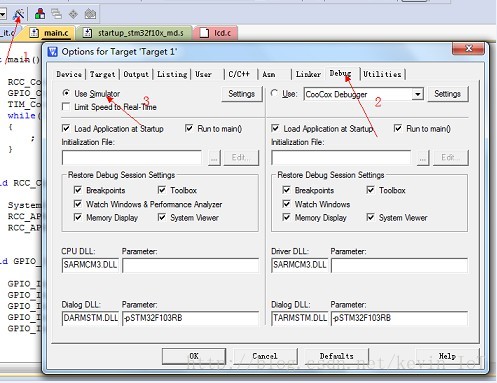Toggle debugger Memory Display checkbox

(286, 217)
